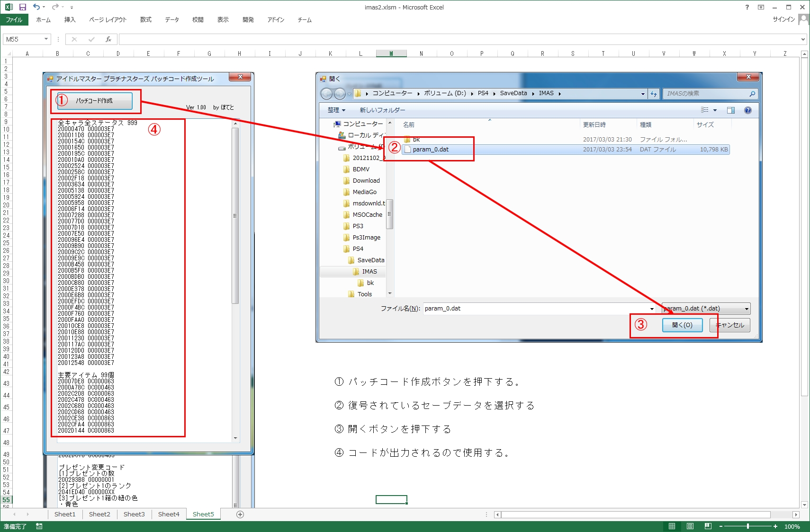
Task: Switch to the Sheet3 worksheet tab
Action: (134, 514)
